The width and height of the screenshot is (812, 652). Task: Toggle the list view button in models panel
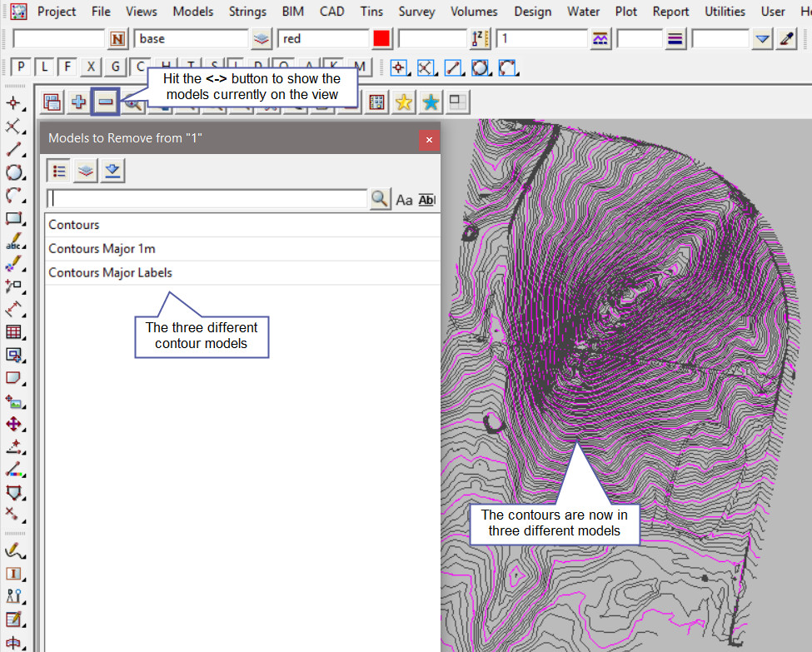coord(59,171)
